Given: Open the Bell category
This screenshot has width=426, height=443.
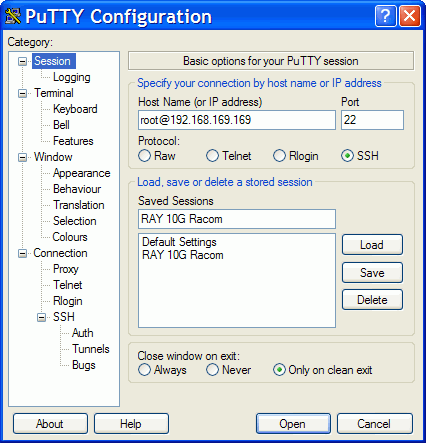Looking at the screenshot, I should (x=61, y=125).
